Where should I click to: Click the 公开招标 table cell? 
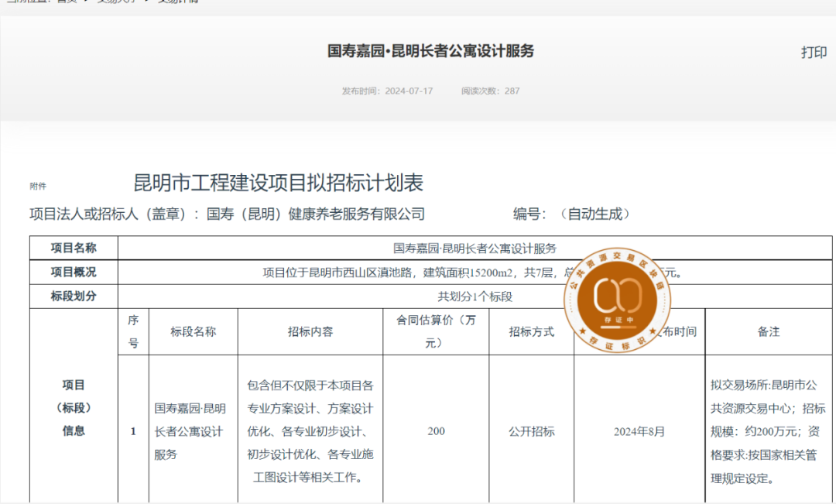(531, 431)
